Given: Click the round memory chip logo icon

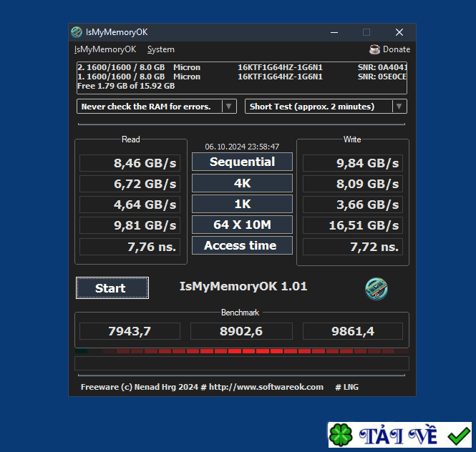Looking at the screenshot, I should [376, 288].
